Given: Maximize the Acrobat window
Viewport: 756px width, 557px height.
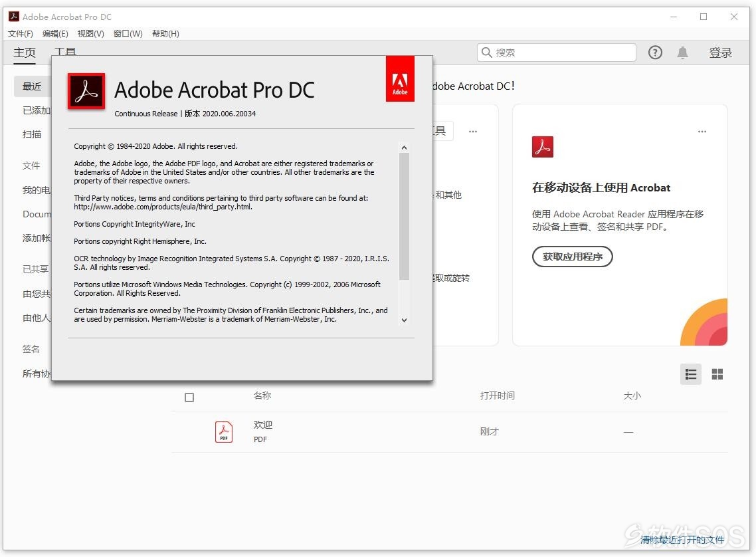Looking at the screenshot, I should [x=704, y=17].
